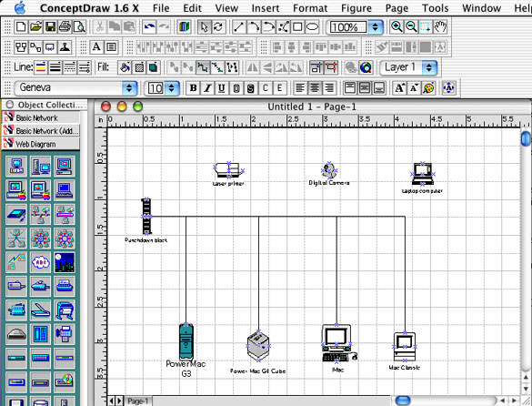Viewport: 532px width, 406px height.
Task: Select the Text tool labeled A
Action: pyautogui.click(x=96, y=47)
